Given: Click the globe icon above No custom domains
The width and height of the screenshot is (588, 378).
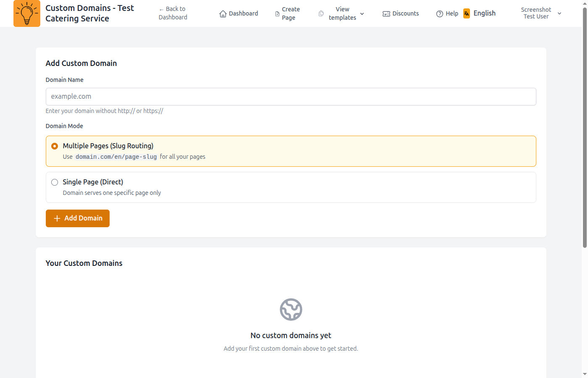Looking at the screenshot, I should [x=291, y=310].
